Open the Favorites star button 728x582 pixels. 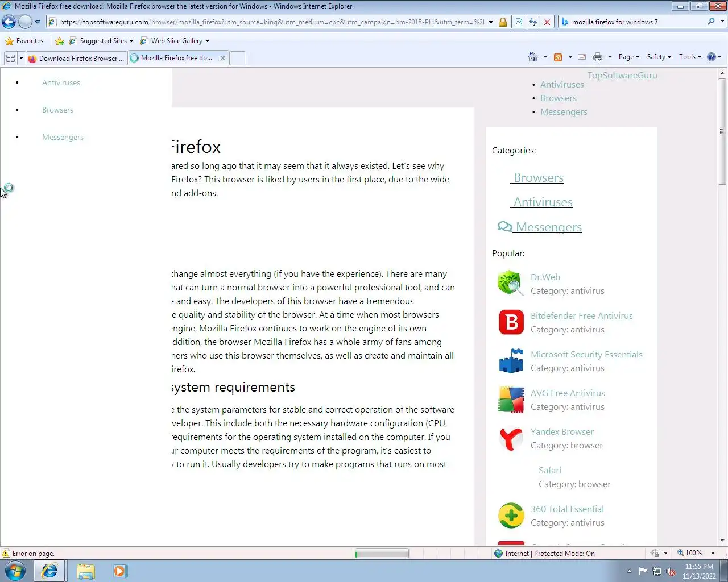[x=24, y=41]
